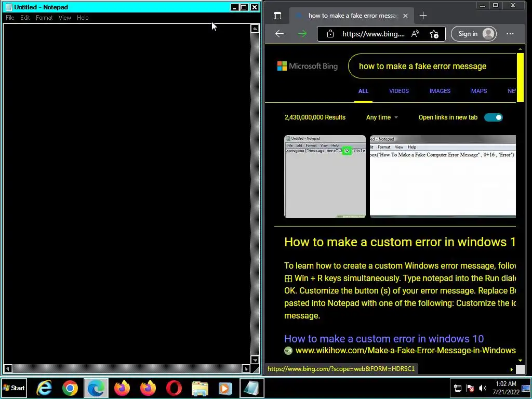The image size is (532, 399).
Task: Open the volume speaker tray icon
Action: (482, 388)
